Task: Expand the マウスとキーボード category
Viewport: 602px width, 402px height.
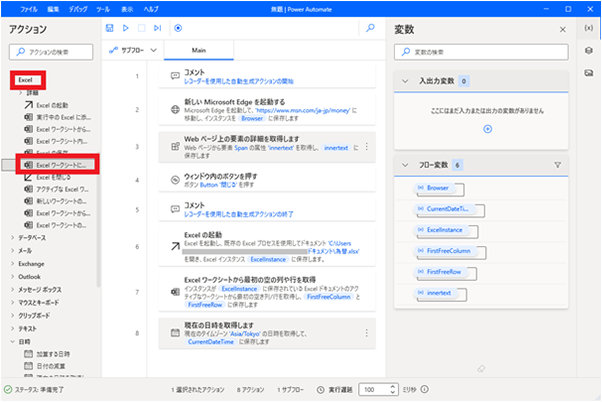Action: click(x=13, y=303)
